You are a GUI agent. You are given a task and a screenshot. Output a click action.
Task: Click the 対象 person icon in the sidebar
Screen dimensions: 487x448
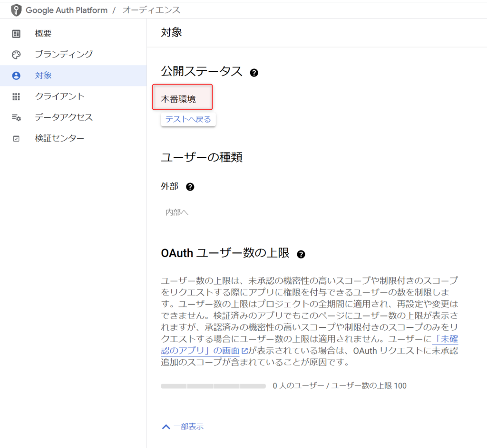(x=16, y=75)
